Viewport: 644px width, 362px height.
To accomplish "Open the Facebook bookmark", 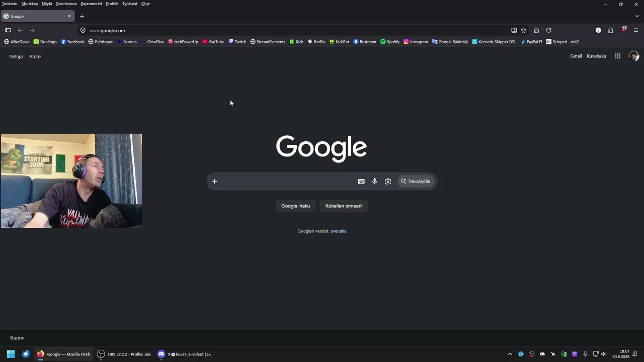I will coord(72,42).
